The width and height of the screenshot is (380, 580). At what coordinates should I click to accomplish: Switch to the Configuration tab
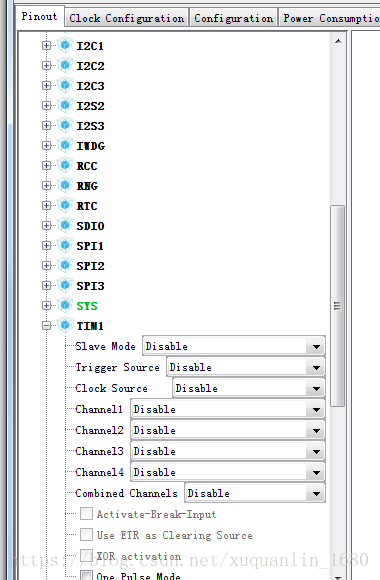(x=233, y=18)
